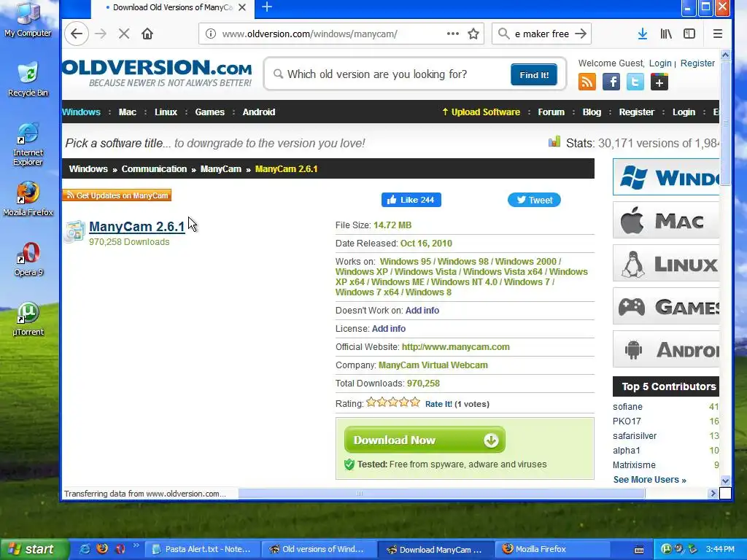
Task: Open the Windows category menu
Action: coord(81,112)
